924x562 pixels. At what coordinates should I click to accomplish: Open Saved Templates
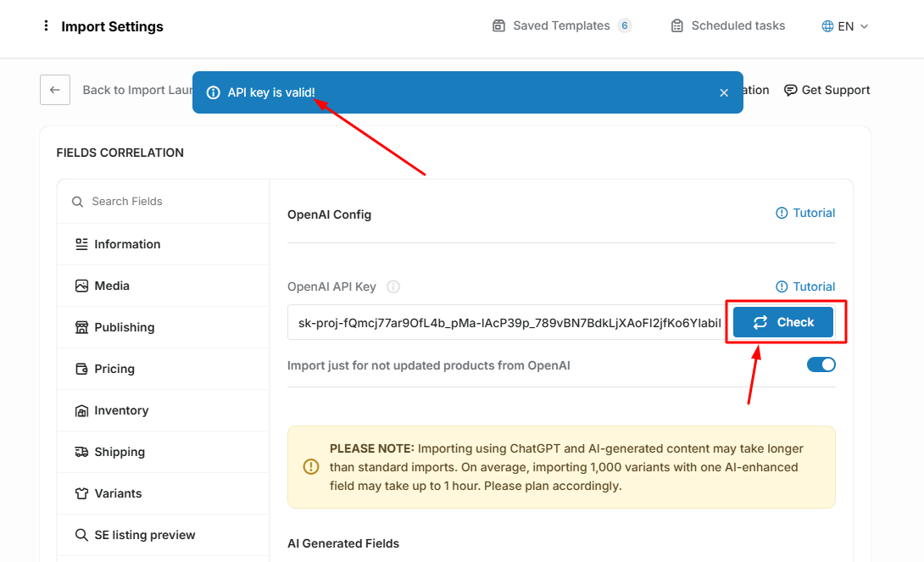[561, 26]
